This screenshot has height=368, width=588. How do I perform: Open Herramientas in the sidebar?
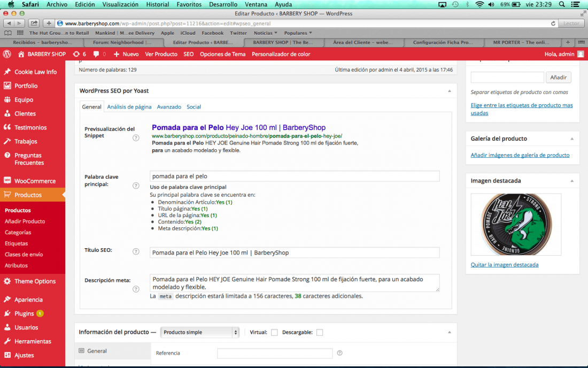(33, 341)
